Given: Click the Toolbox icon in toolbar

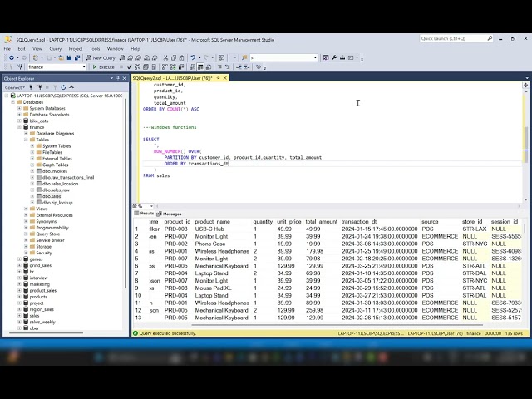Looking at the screenshot, I should 342,57.
